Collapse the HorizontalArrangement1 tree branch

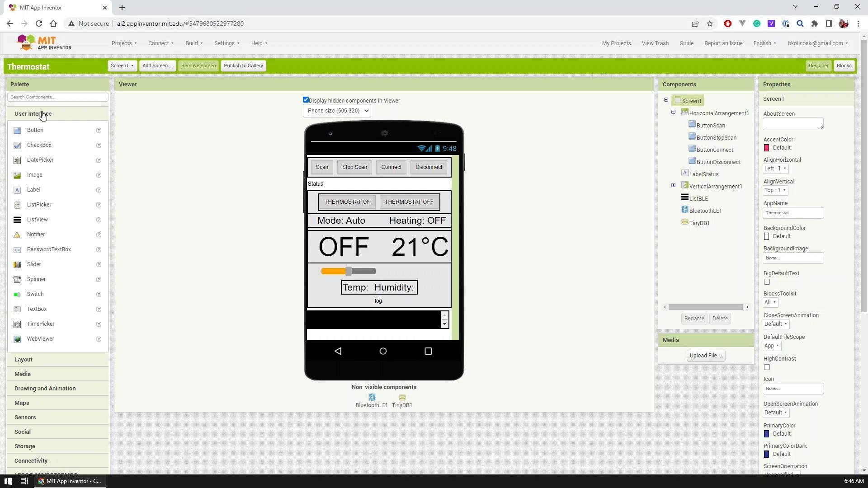(673, 112)
